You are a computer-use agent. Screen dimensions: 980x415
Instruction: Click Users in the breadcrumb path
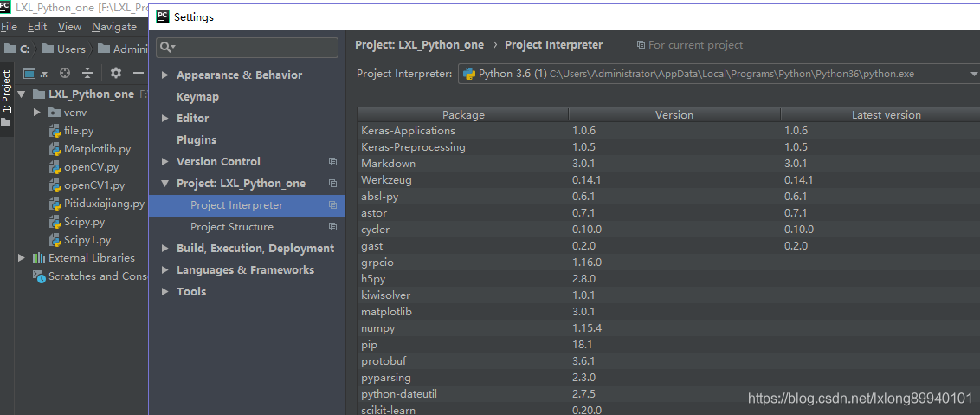point(71,49)
